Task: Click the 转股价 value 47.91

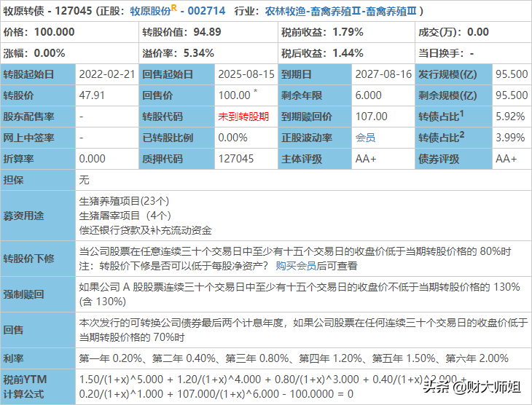Action: pos(92,95)
